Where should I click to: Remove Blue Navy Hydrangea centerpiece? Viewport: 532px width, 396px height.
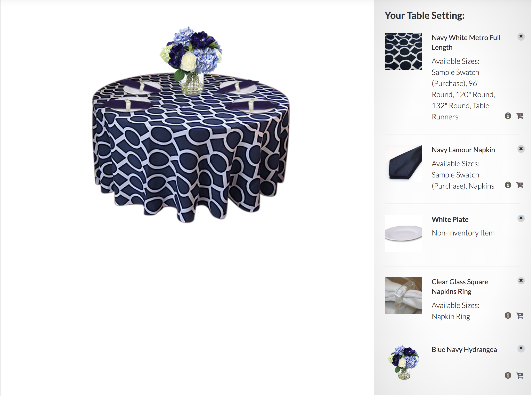[521, 348]
